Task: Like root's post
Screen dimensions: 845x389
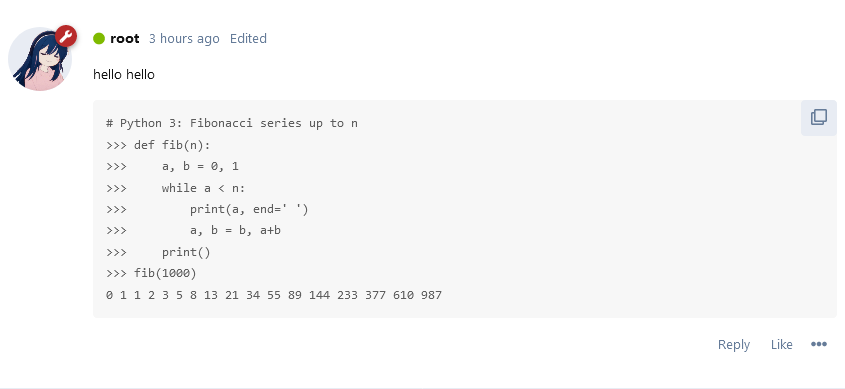Action: pos(781,344)
